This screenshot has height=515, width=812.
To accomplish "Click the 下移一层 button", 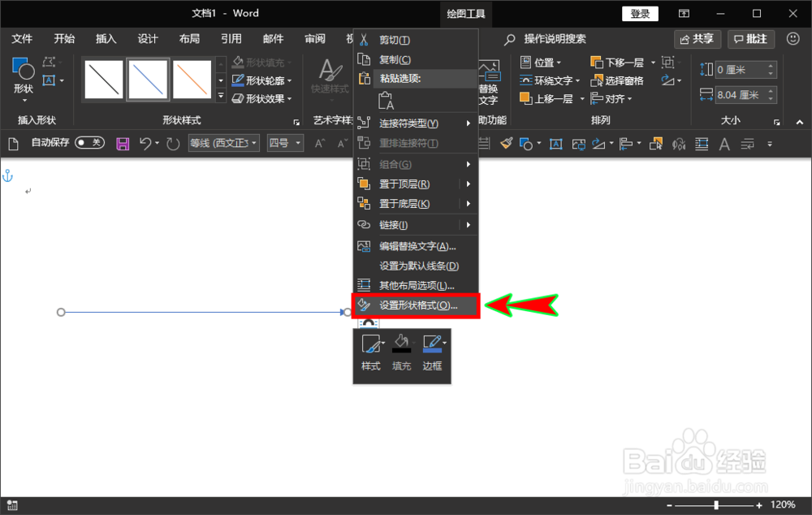I will pos(617,63).
